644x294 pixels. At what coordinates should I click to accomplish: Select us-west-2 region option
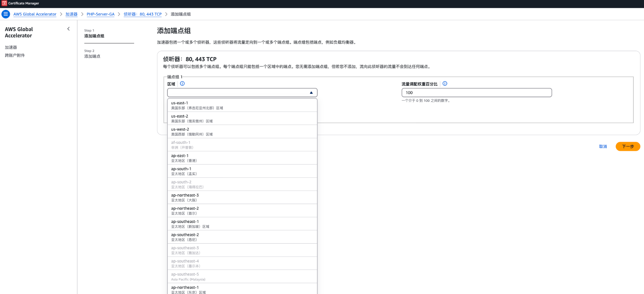[242, 132]
